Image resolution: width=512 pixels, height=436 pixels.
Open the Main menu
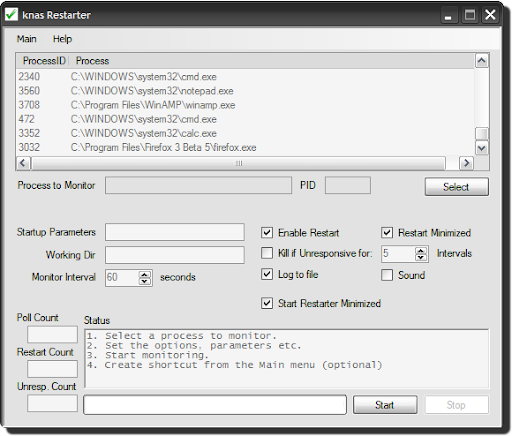(27, 39)
